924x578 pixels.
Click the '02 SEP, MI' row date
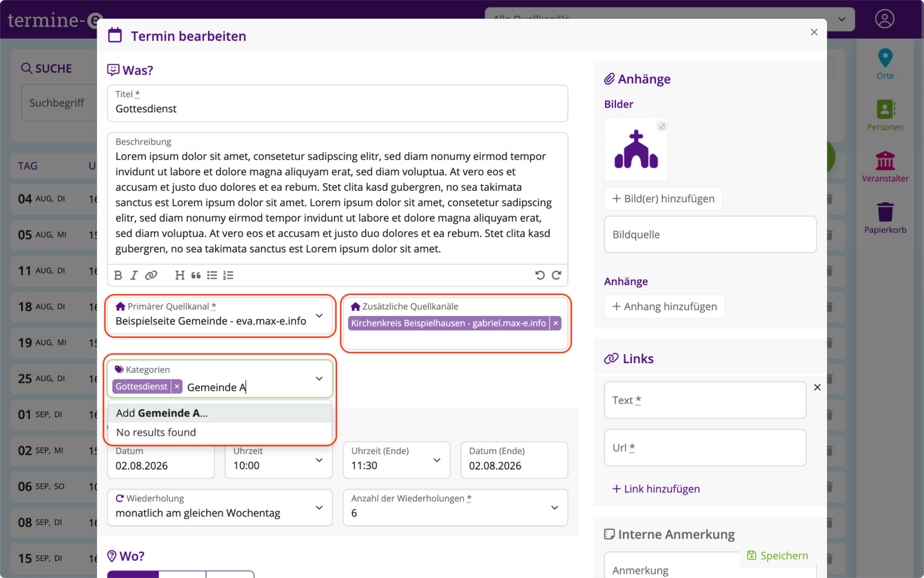pos(40,450)
